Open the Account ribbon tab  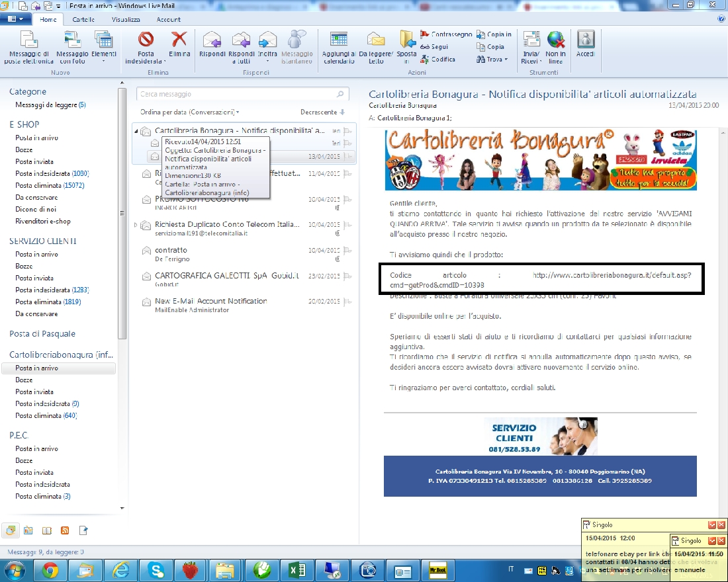click(169, 19)
